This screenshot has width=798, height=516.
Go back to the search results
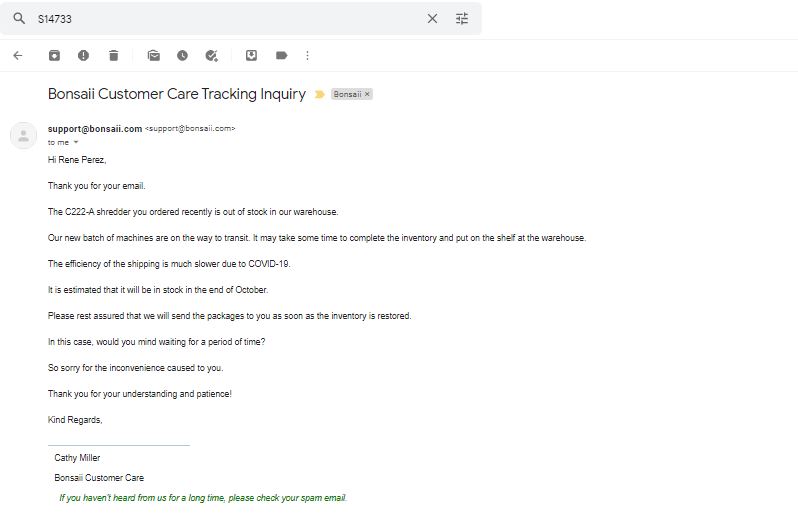click(18, 55)
